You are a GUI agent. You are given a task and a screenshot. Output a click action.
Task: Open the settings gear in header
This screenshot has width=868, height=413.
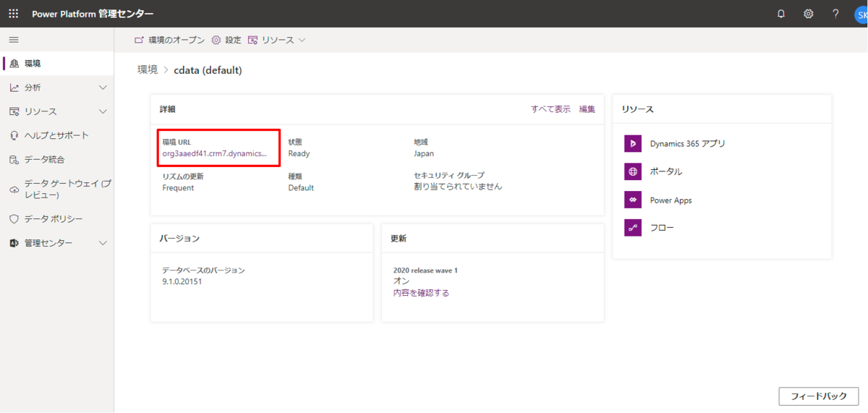click(x=809, y=14)
